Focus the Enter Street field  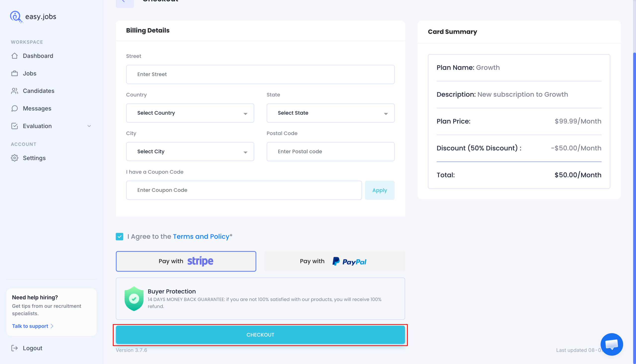click(x=260, y=74)
